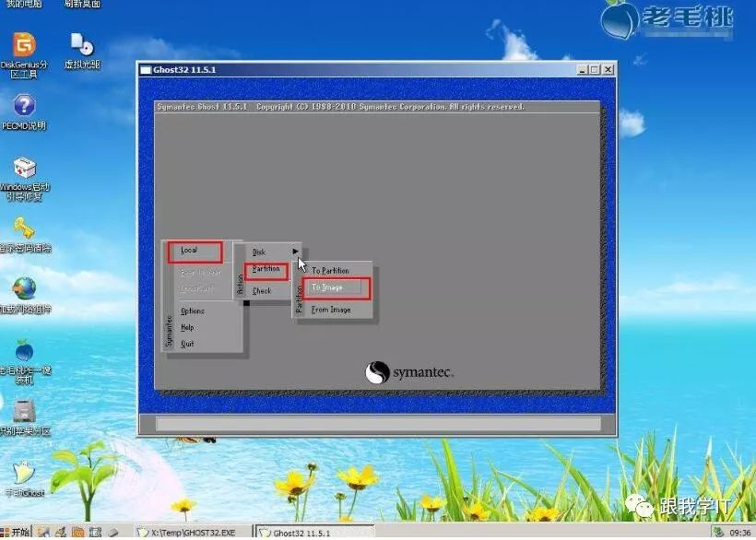Open Help in the Ghost menu
756x540 pixels.
187,327
